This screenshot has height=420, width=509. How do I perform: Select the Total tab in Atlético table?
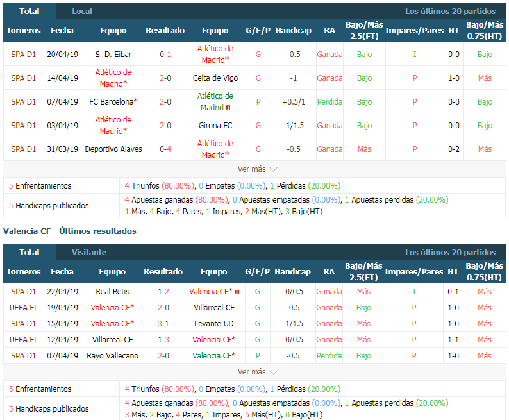29,12
